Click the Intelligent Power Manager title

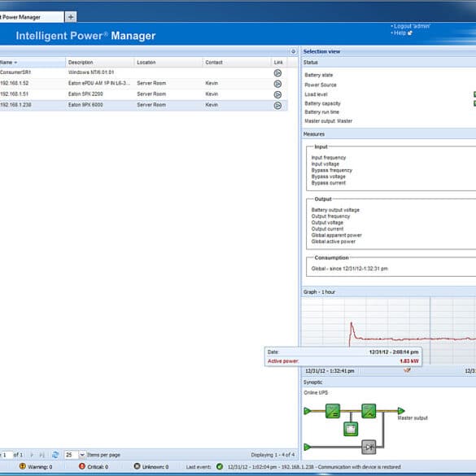[85, 36]
